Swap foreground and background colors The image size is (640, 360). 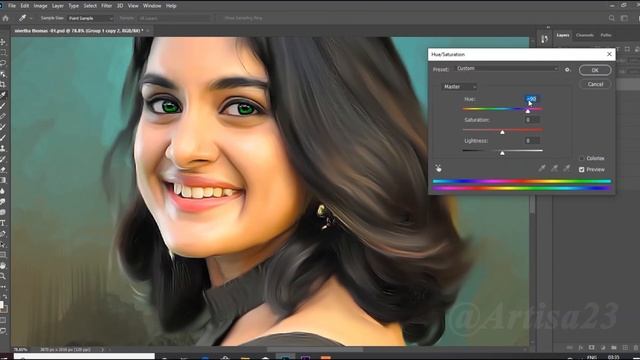(x=4, y=297)
